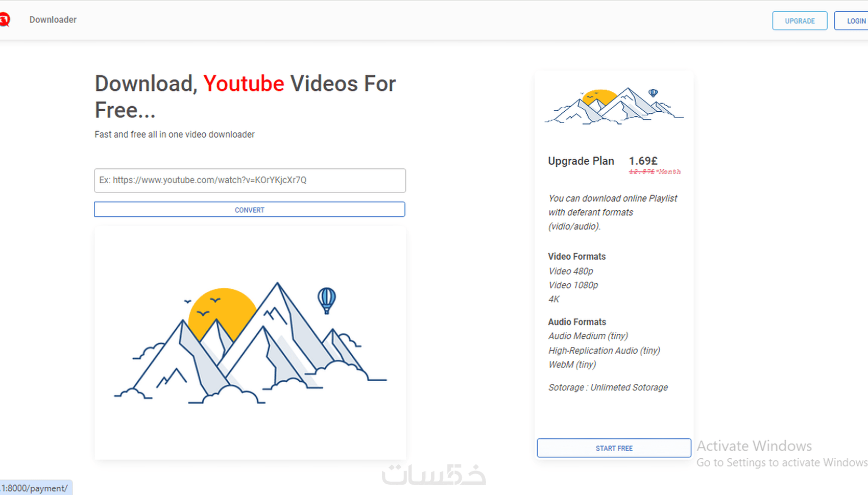Screen dimensions: 868x495
Task: Click the LOGIN button
Action: (852, 21)
